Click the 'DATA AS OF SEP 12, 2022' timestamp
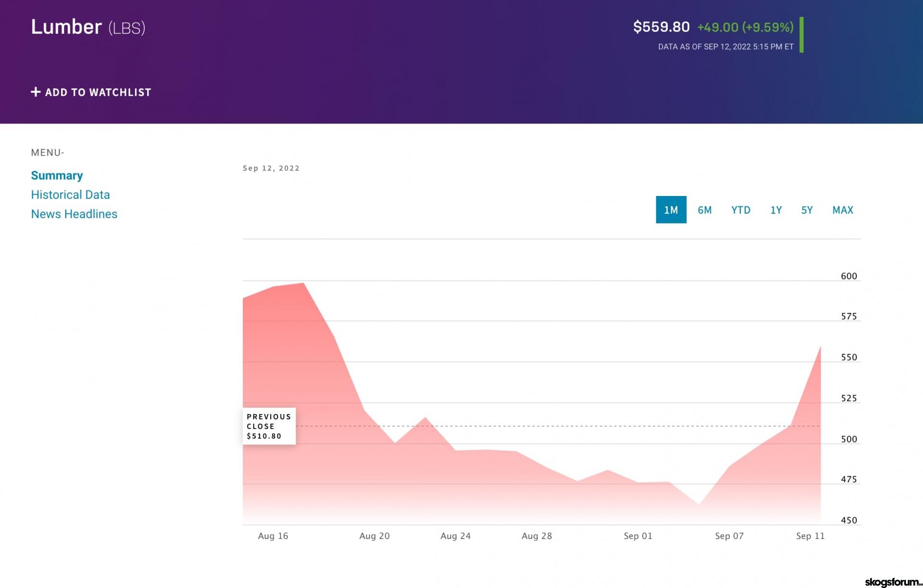This screenshot has height=588, width=923. point(726,47)
